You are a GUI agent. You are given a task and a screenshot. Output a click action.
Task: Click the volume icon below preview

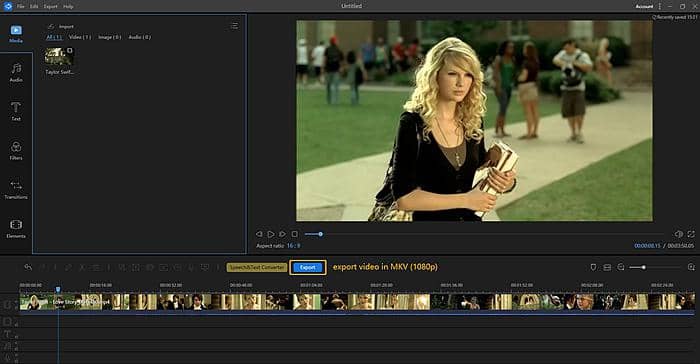click(x=679, y=234)
